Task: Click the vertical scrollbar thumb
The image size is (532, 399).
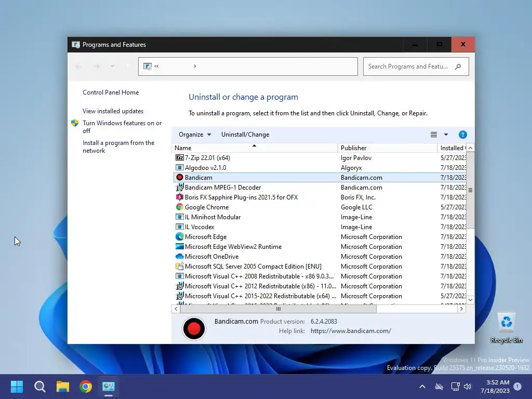Action: pyautogui.click(x=470, y=190)
